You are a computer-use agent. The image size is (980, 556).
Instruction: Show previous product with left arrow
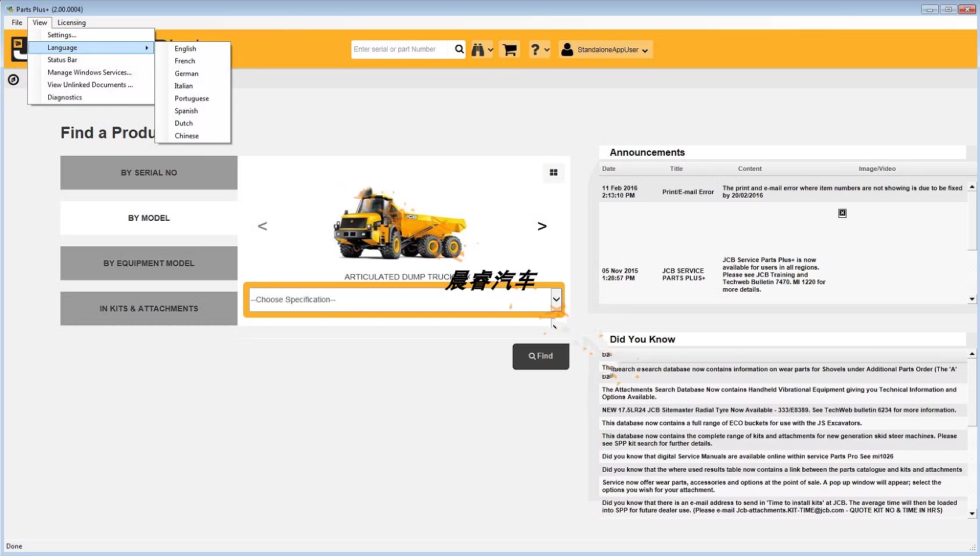pos(262,226)
